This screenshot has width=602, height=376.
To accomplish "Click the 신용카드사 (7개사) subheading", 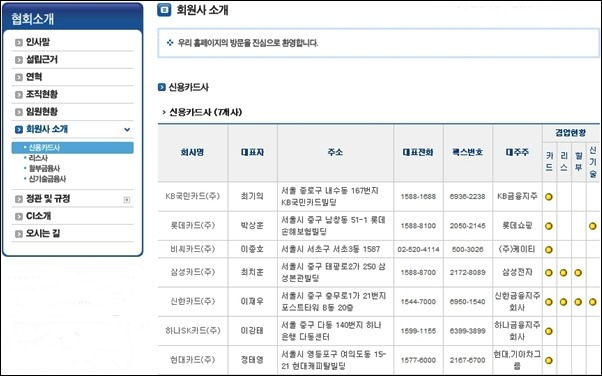I will pos(205,113).
